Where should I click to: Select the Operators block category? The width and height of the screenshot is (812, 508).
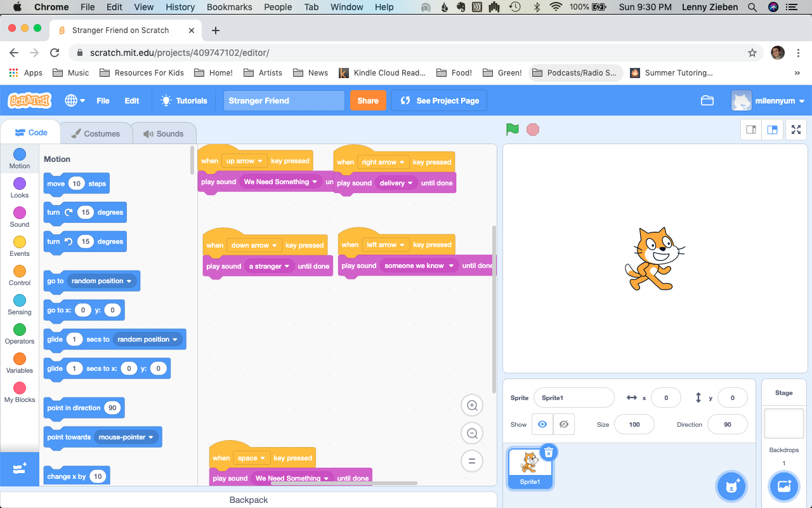pyautogui.click(x=20, y=333)
